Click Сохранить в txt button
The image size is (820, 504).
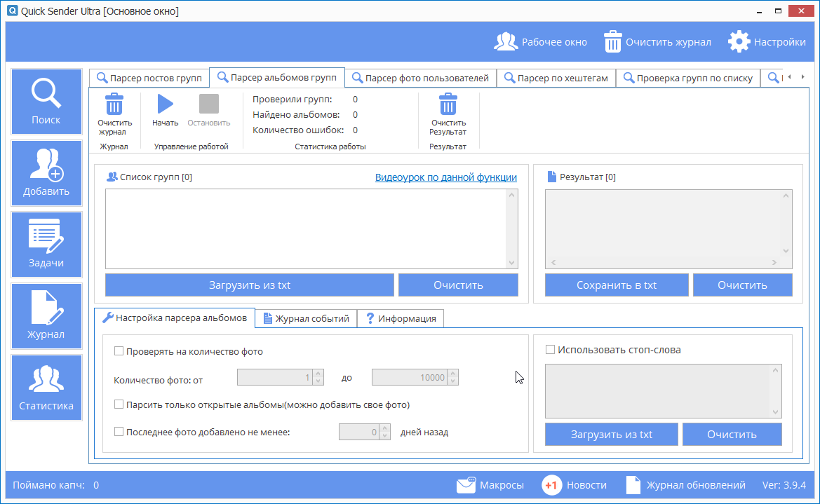pos(616,285)
